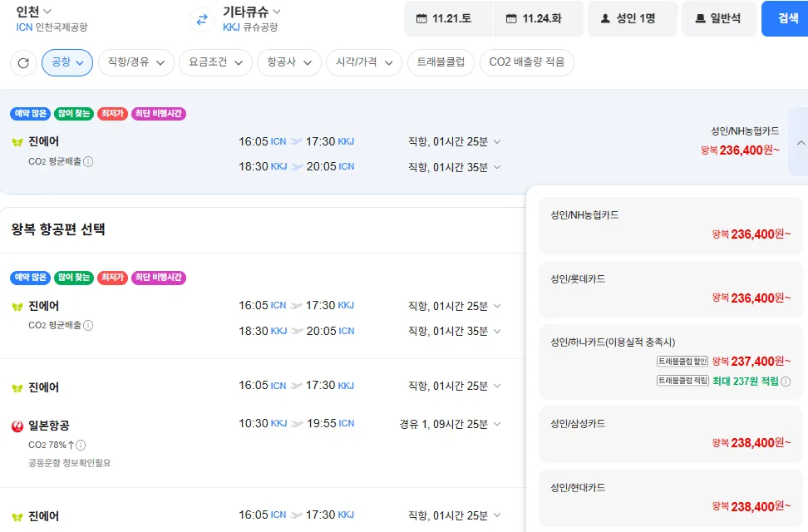Swap departure and arrival airports
This screenshot has height=532, width=808.
[x=201, y=19]
